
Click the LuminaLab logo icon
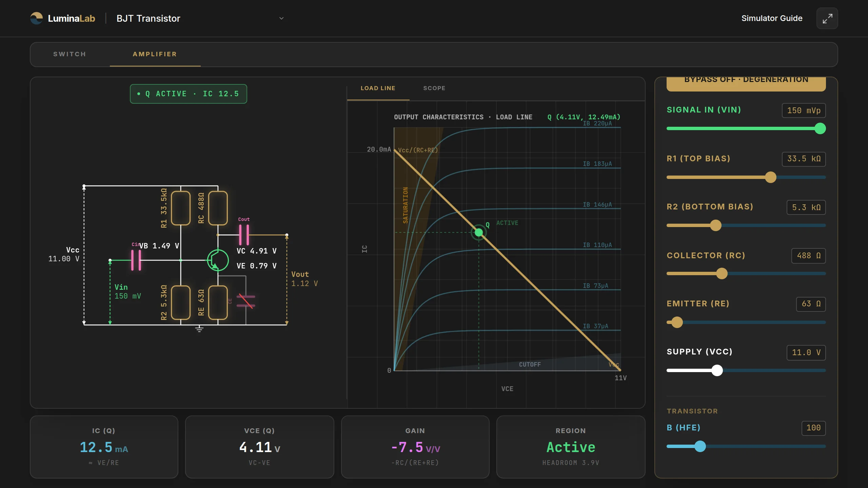37,18
